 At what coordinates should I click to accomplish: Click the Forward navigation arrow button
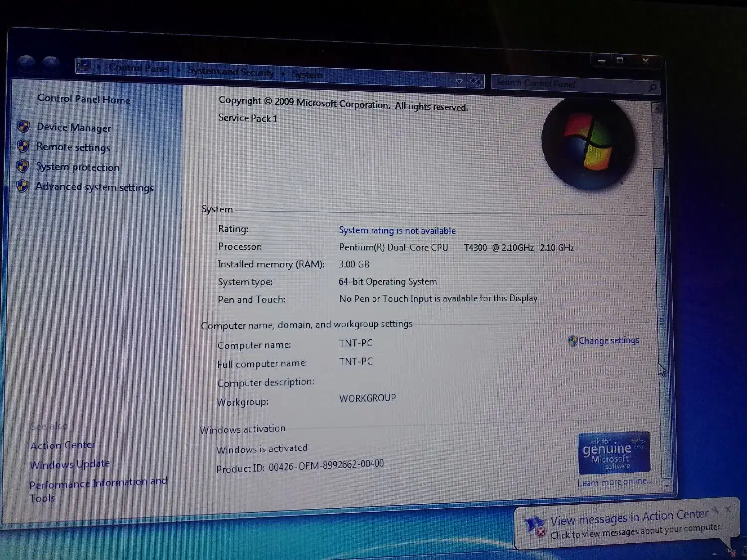tap(51, 64)
